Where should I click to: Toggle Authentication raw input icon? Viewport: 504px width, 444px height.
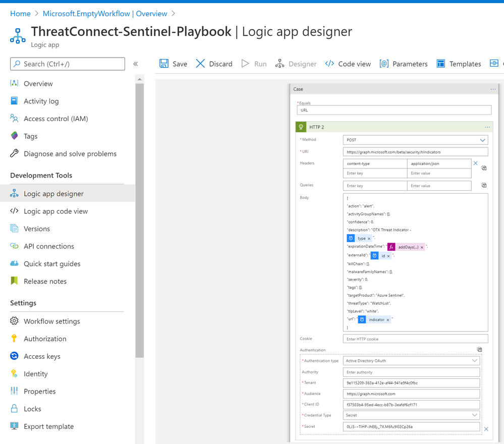(479, 349)
